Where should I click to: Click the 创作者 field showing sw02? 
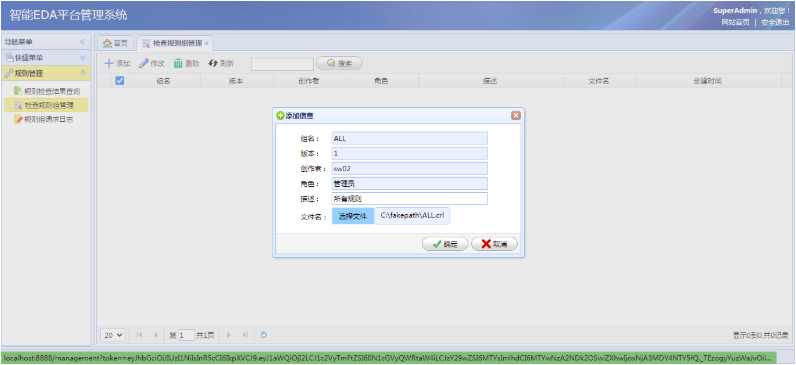[x=410, y=169]
